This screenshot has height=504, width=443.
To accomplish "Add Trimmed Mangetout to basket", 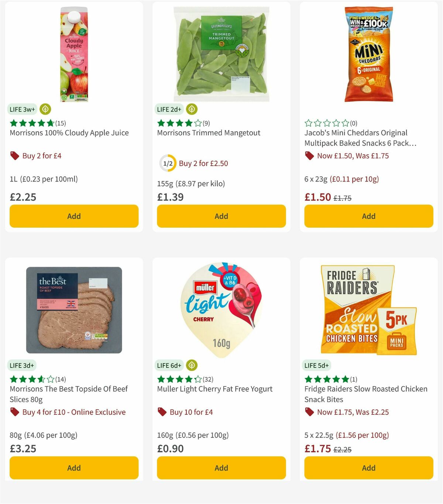I will point(221,216).
